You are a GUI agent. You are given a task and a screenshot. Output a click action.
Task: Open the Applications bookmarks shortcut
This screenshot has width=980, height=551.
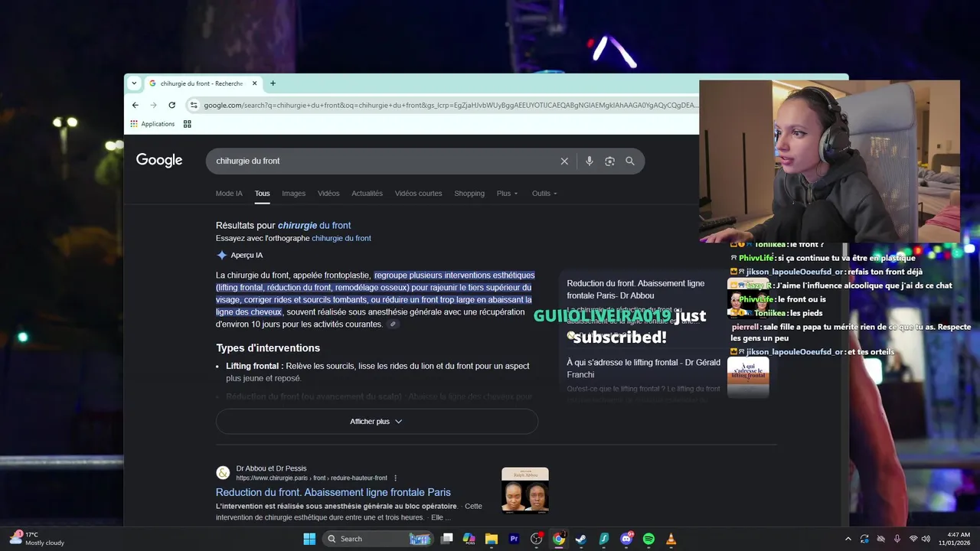[x=152, y=124]
